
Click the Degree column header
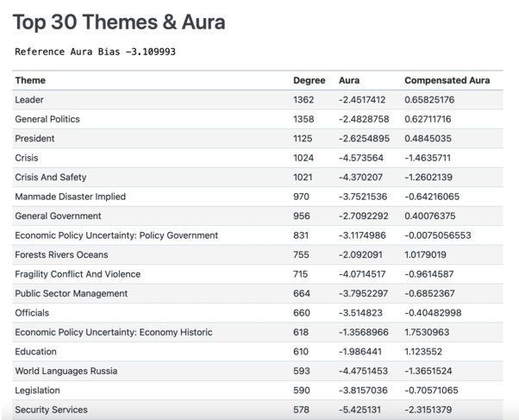[309, 80]
